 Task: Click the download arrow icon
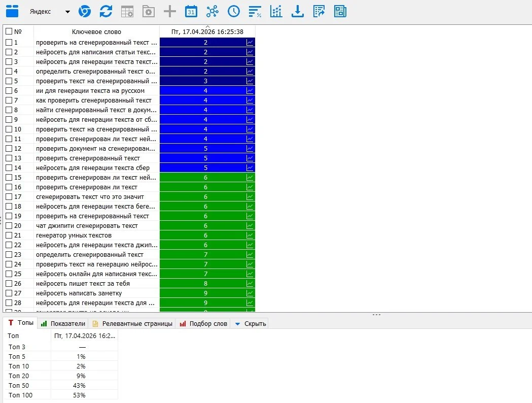coord(298,11)
